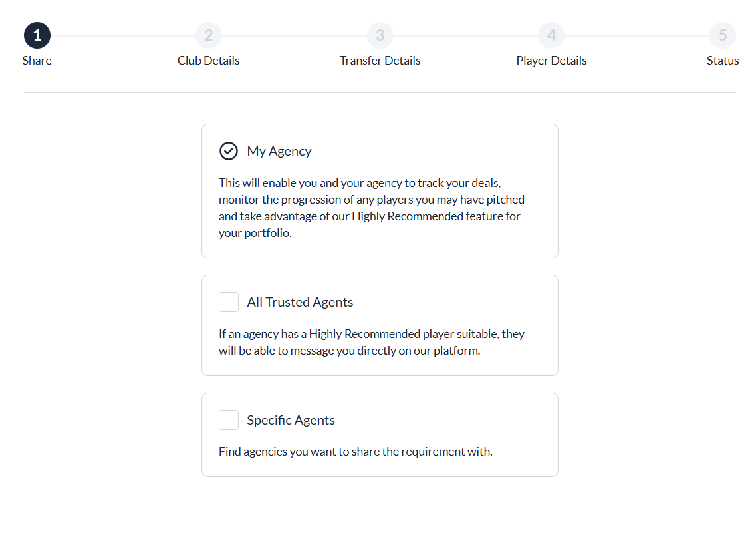Image resolution: width=756 pixels, height=533 pixels.
Task: Go to the Transfer Details step label
Action: click(380, 61)
